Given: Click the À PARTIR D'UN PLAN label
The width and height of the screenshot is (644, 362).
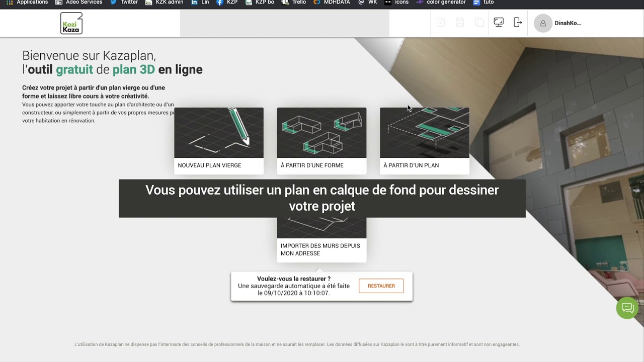Looking at the screenshot, I should point(411,165).
